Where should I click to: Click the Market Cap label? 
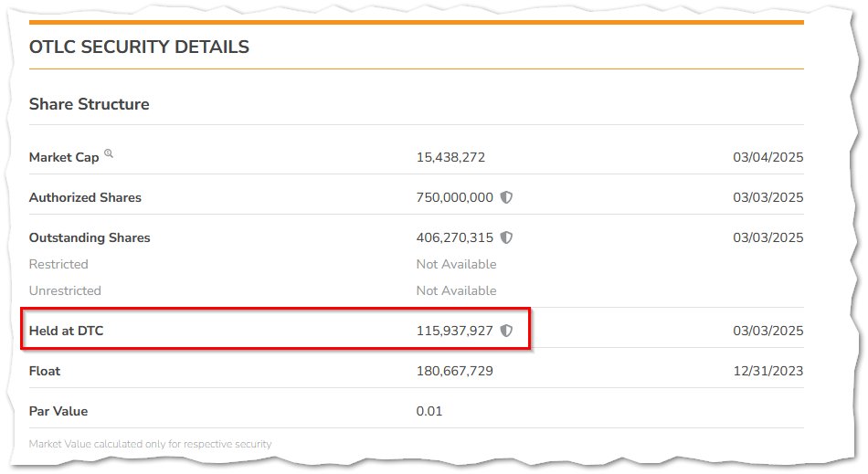[64, 158]
